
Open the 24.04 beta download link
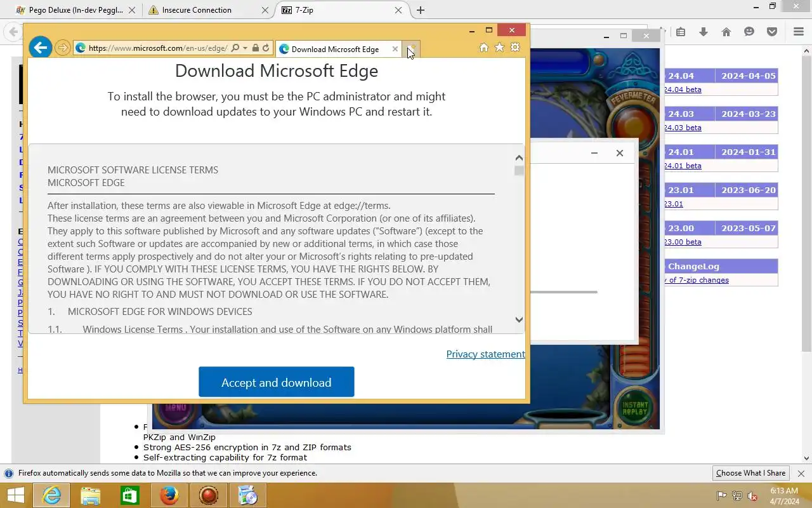point(683,90)
